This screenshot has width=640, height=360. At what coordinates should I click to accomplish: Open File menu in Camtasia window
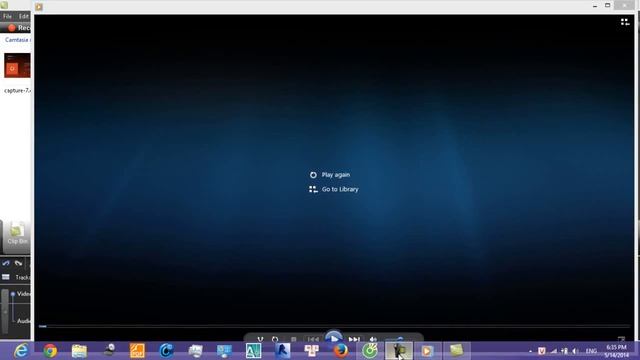tap(7, 16)
